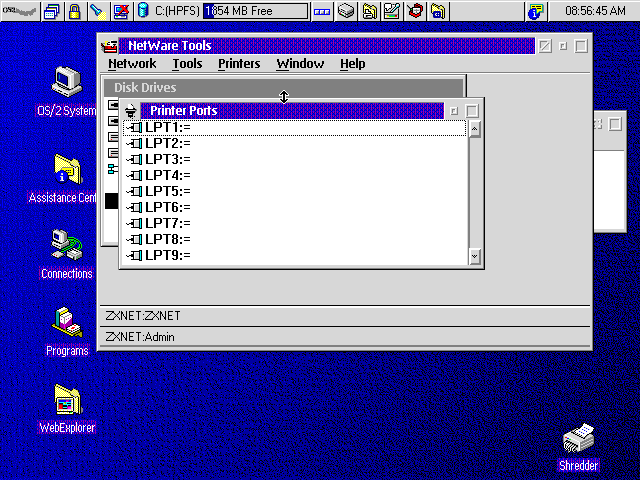
Task: Open the red cube tray icon
Action: click(x=415, y=11)
